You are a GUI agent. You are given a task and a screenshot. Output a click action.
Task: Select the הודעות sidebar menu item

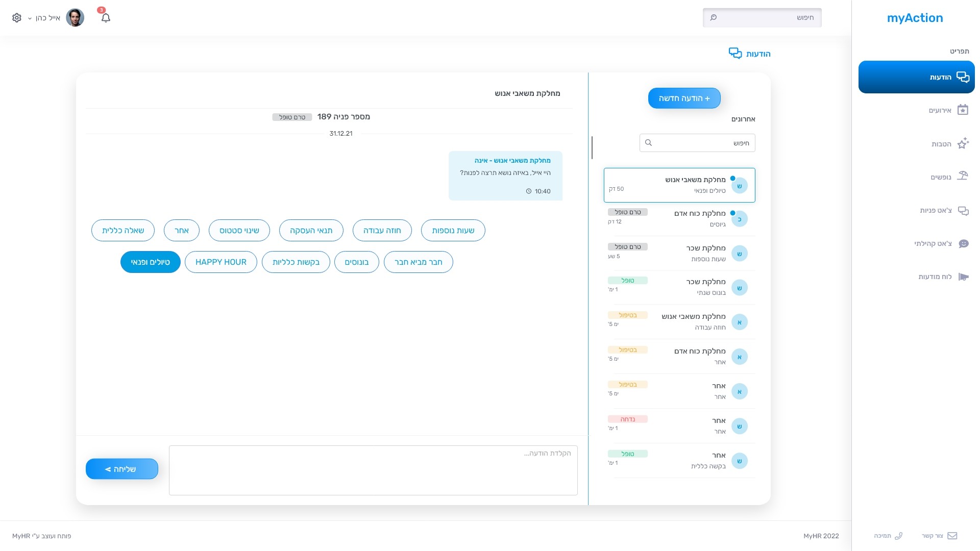pos(916,77)
